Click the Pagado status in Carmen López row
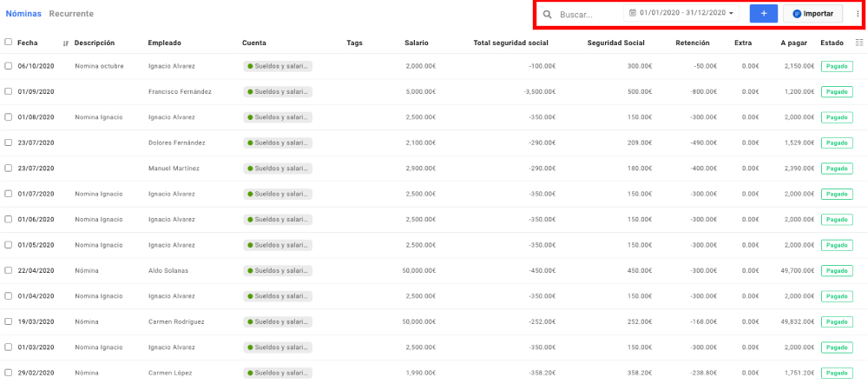The height and width of the screenshot is (384, 868). click(837, 373)
